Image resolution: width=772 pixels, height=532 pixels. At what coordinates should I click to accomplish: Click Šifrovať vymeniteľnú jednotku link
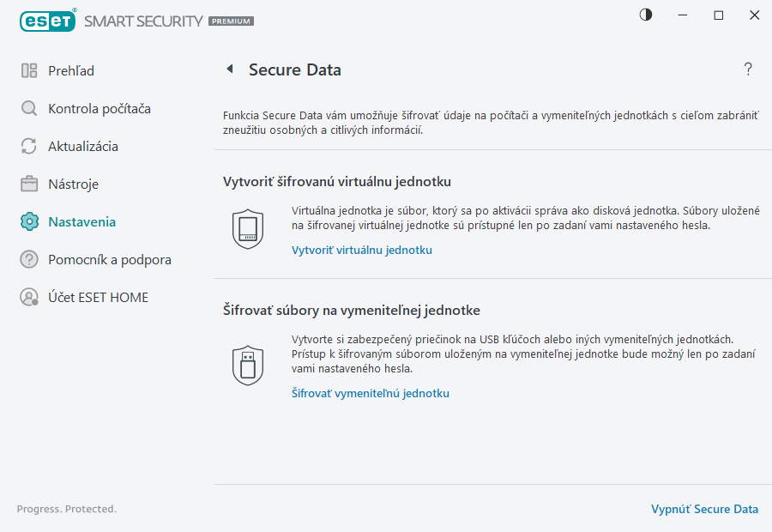[x=371, y=393]
